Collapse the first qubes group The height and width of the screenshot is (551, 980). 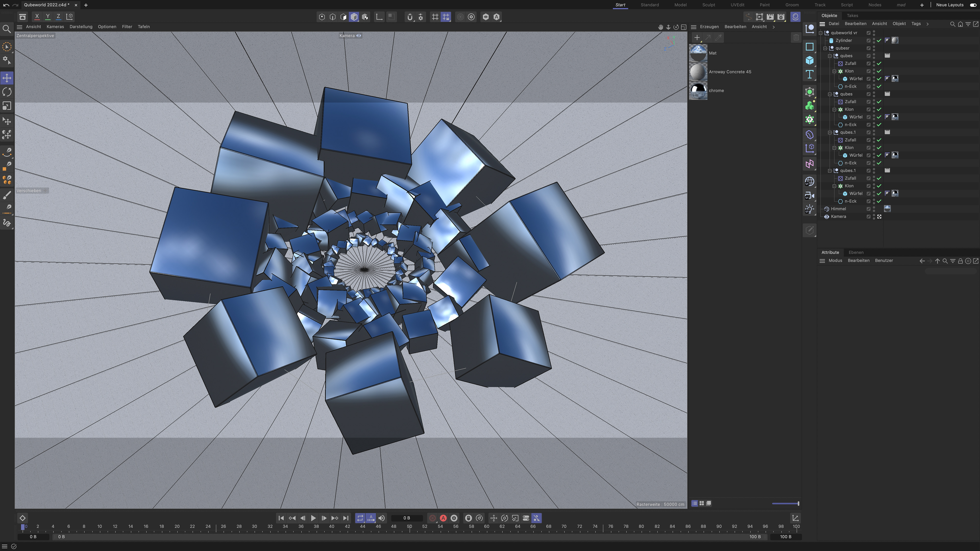coord(830,56)
